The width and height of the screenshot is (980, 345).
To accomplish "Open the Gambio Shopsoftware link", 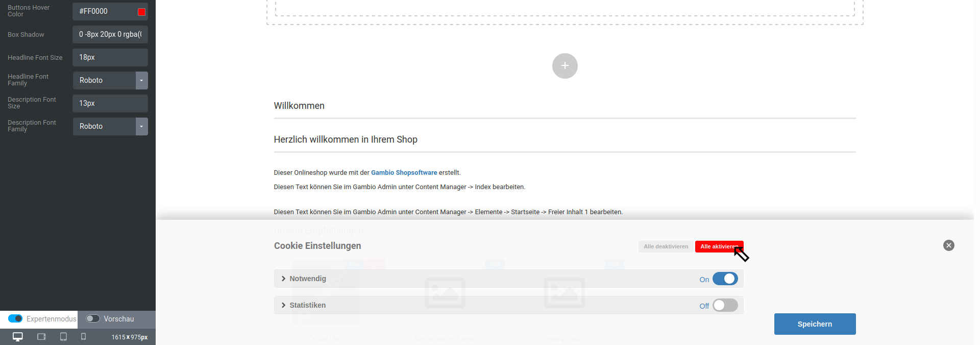I will point(404,173).
